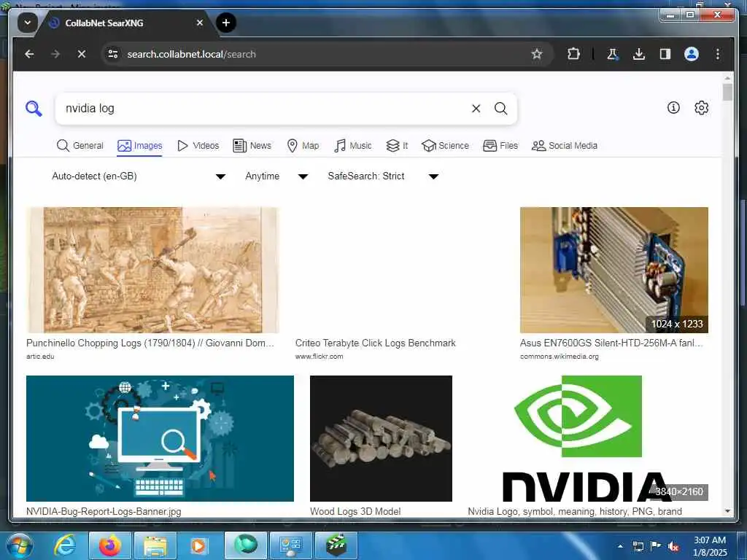The height and width of the screenshot is (560, 747).
Task: Click the Action Center flag icon
Action: pos(656,546)
